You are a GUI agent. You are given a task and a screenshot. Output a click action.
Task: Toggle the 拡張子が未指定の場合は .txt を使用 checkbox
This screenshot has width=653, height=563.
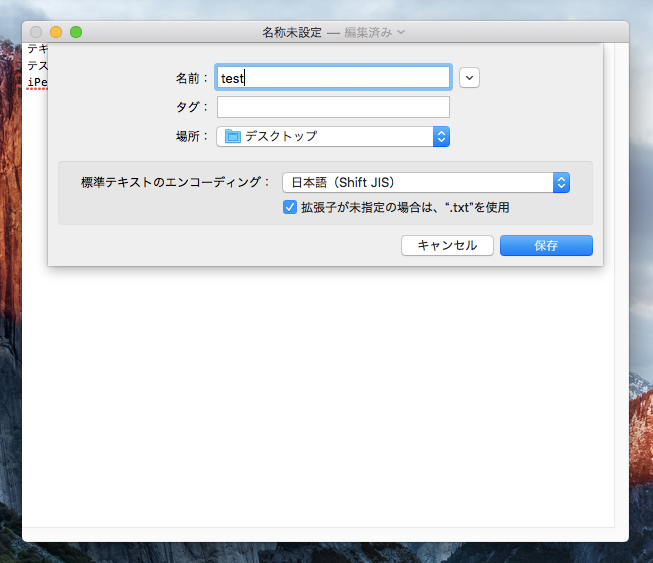290,207
